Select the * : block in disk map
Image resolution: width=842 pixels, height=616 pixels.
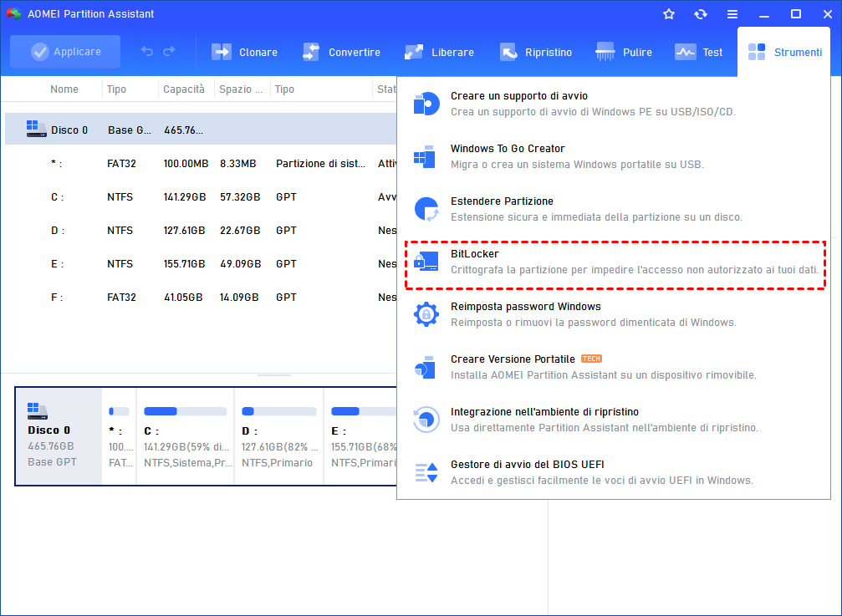click(x=120, y=436)
